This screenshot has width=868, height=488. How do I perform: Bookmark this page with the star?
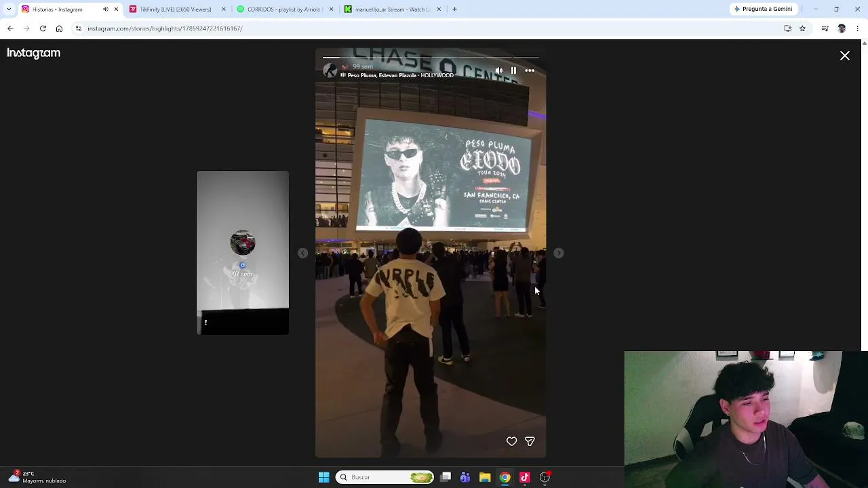coord(802,28)
